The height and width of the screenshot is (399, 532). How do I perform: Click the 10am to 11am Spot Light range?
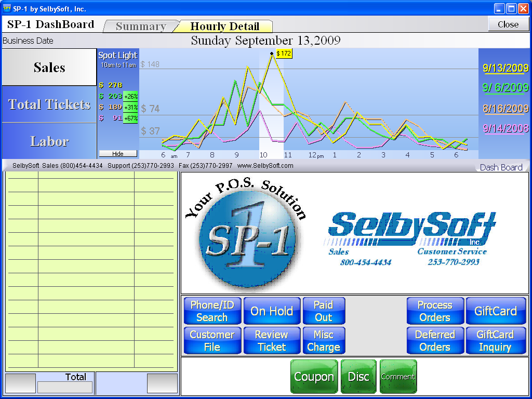[x=118, y=65]
